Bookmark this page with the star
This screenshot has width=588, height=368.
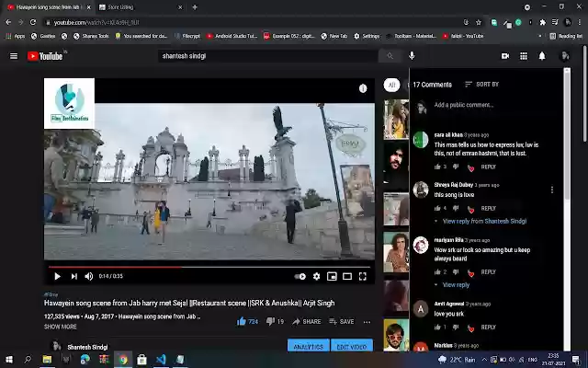tap(479, 22)
